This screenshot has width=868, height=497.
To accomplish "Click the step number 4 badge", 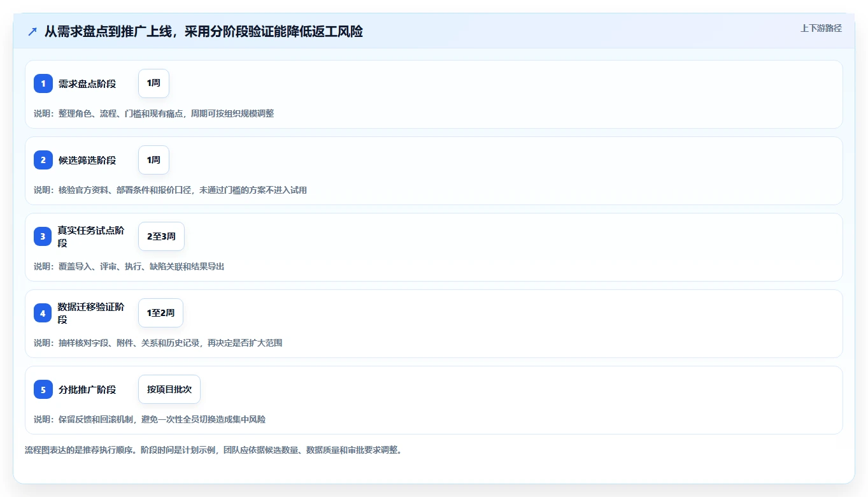I will click(43, 313).
